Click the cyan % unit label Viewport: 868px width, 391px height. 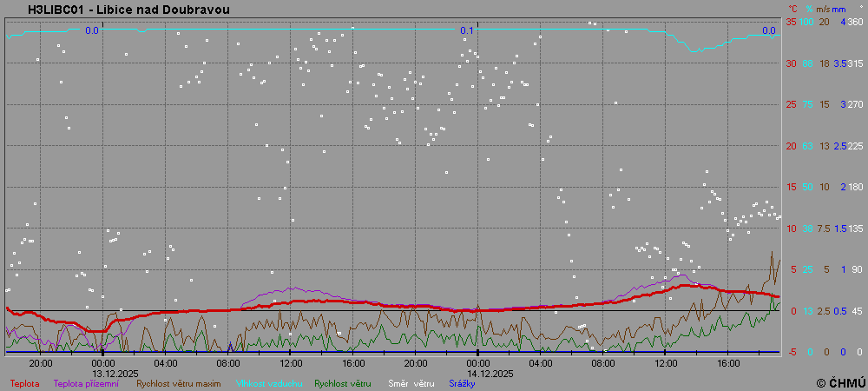click(808, 8)
